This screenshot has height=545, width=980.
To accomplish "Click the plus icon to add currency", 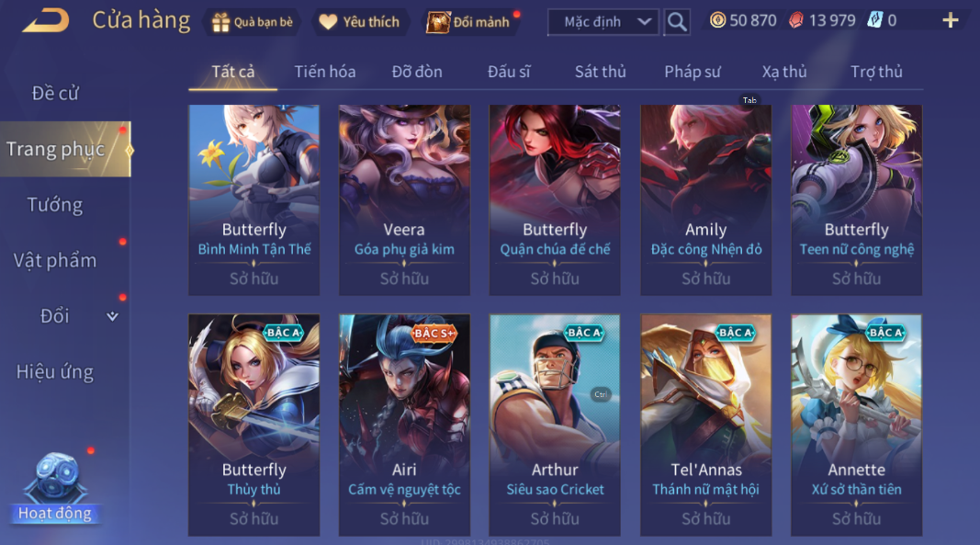I will pyautogui.click(x=950, y=20).
